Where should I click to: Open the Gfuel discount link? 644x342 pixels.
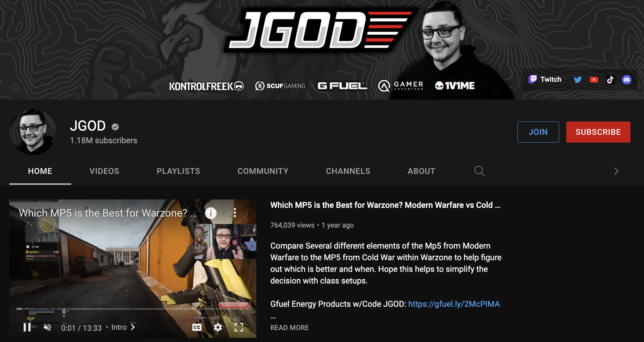tap(454, 304)
